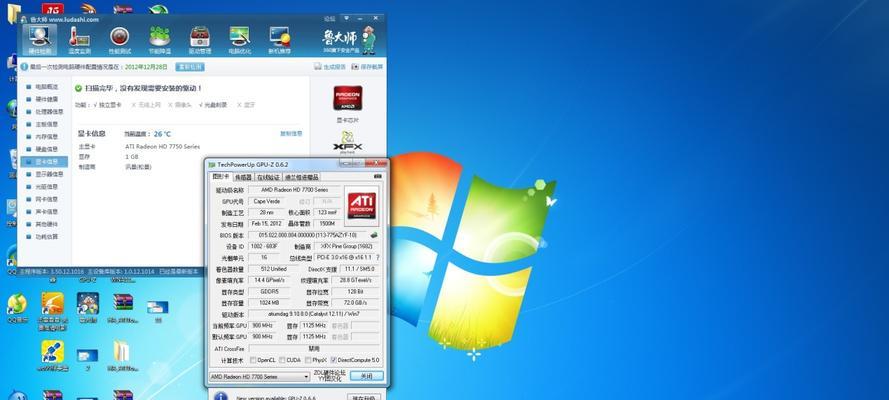Screen dimensions: 889x400
Task: Open Ludashi hardware detection magnifier tab
Action: [40, 40]
